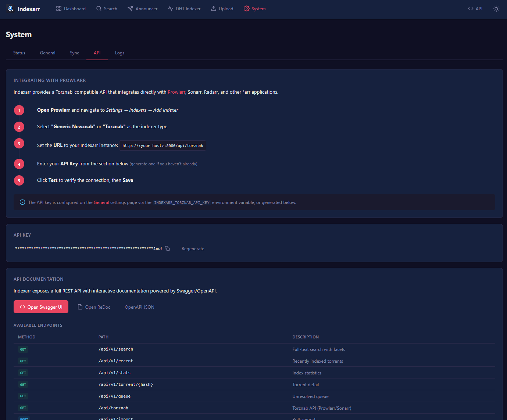Open the Dashboard page
This screenshot has height=420, width=507.
(x=71, y=8)
